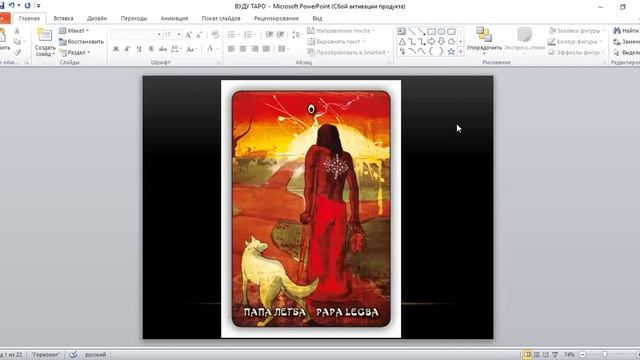Undo the last action in toolbar
The image size is (640, 360).
pyautogui.click(x=11, y=5)
